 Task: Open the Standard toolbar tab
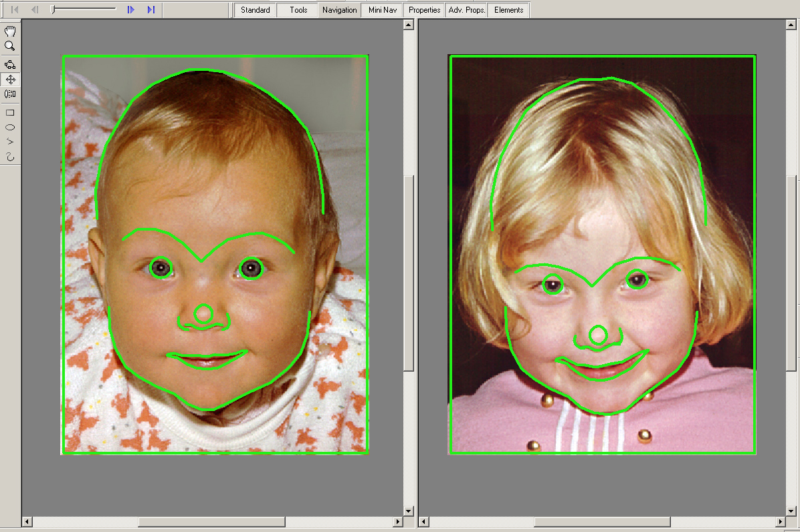(255, 9)
